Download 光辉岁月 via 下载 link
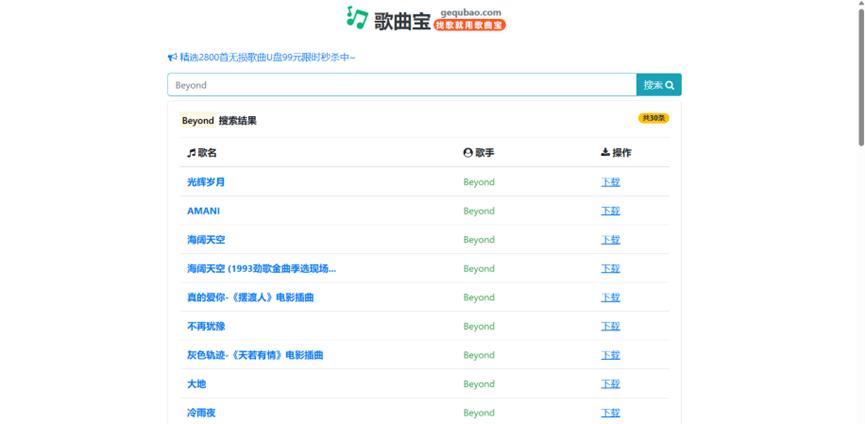The image size is (865, 424). pyautogui.click(x=610, y=182)
